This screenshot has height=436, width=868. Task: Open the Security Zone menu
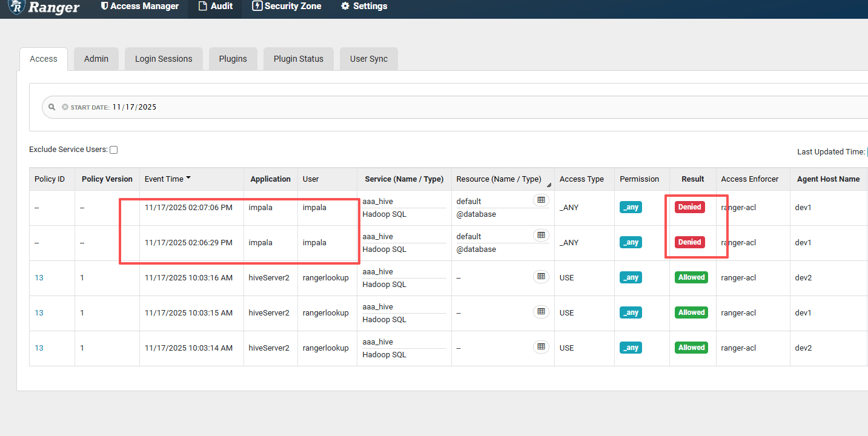click(287, 6)
